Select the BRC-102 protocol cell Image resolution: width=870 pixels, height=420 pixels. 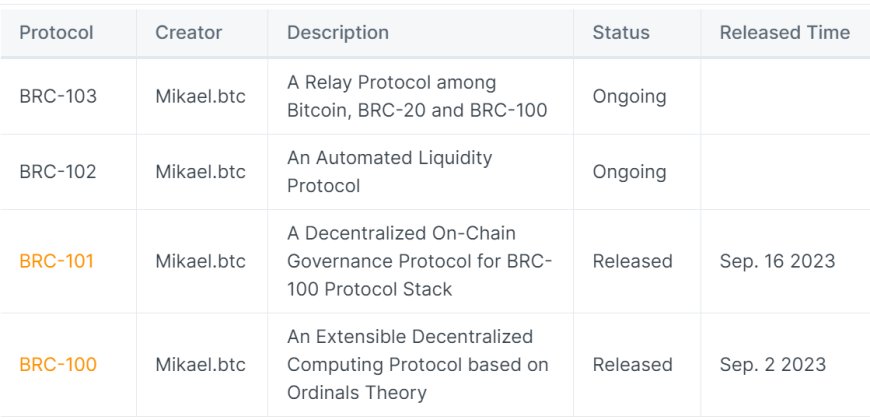click(x=58, y=171)
